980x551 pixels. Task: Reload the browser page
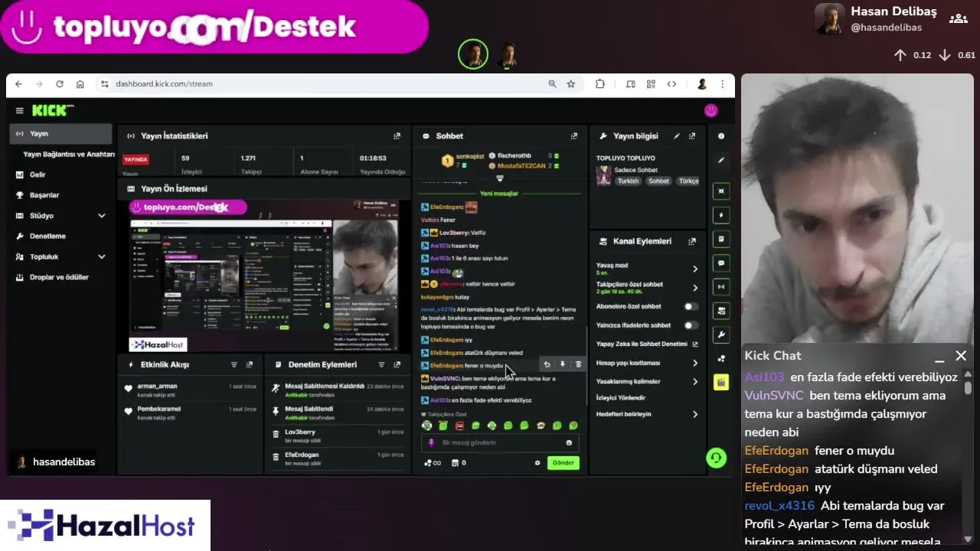click(x=59, y=84)
